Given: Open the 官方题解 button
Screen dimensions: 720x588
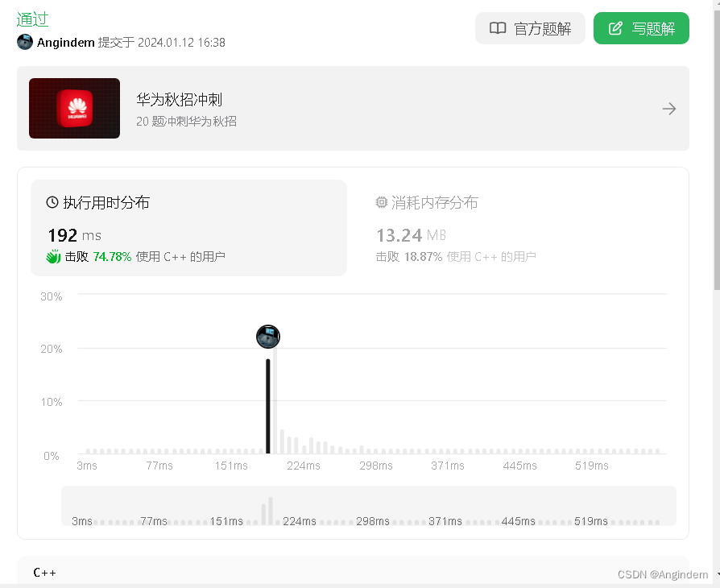Looking at the screenshot, I should (x=530, y=28).
